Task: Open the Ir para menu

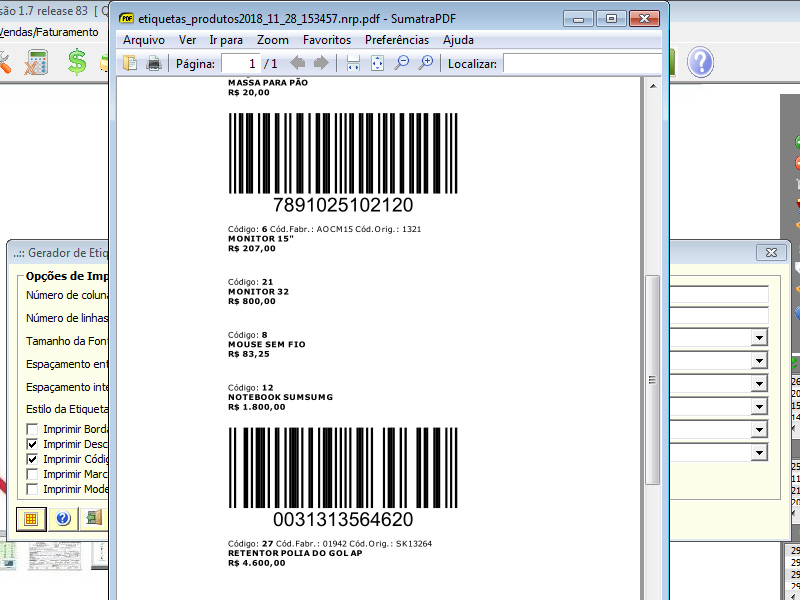Action: 226,40
